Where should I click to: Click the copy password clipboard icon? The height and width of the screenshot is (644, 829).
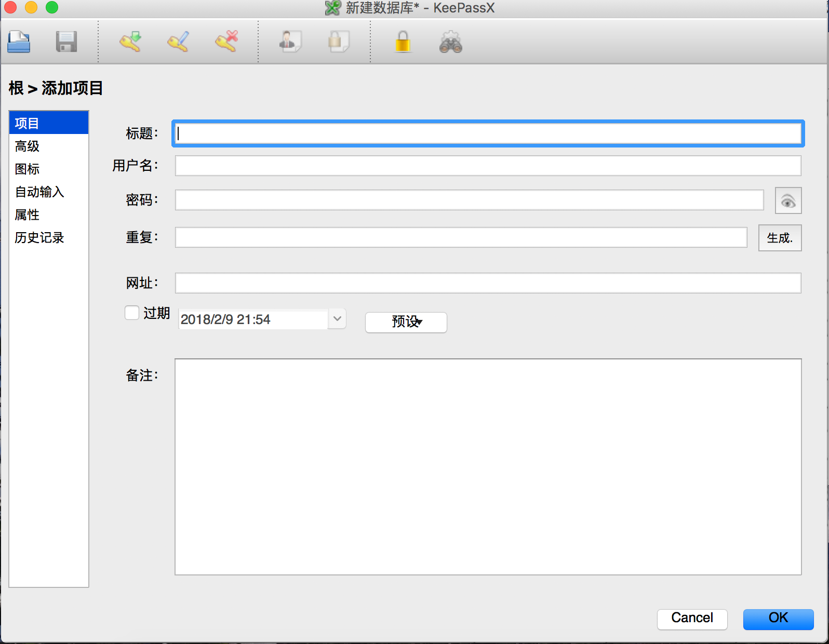pos(339,42)
